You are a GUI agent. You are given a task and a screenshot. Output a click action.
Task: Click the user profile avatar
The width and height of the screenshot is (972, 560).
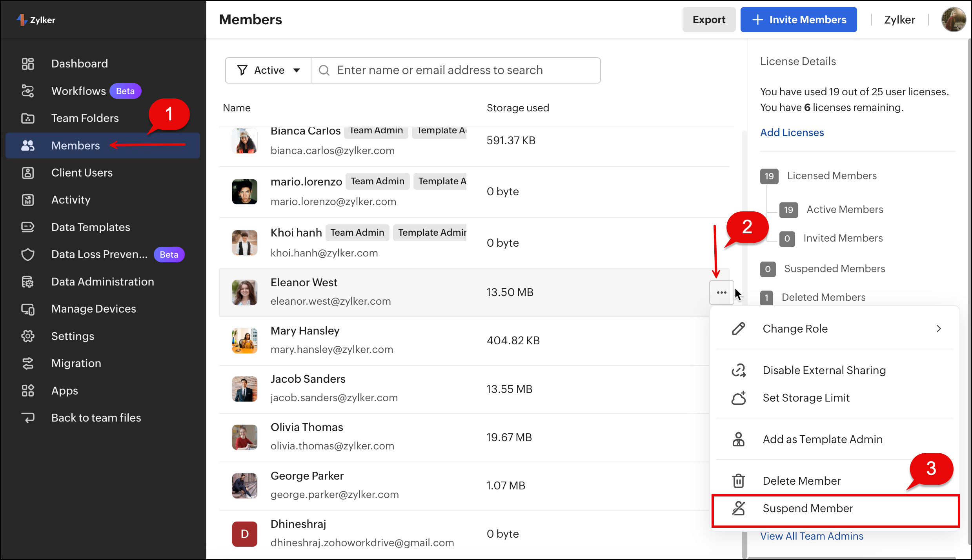tap(953, 20)
